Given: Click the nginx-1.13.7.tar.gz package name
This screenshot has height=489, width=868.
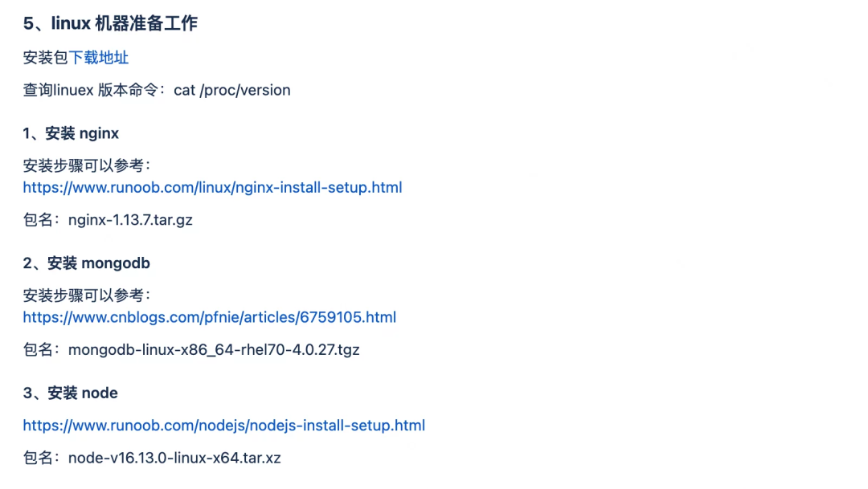Looking at the screenshot, I should tap(130, 220).
